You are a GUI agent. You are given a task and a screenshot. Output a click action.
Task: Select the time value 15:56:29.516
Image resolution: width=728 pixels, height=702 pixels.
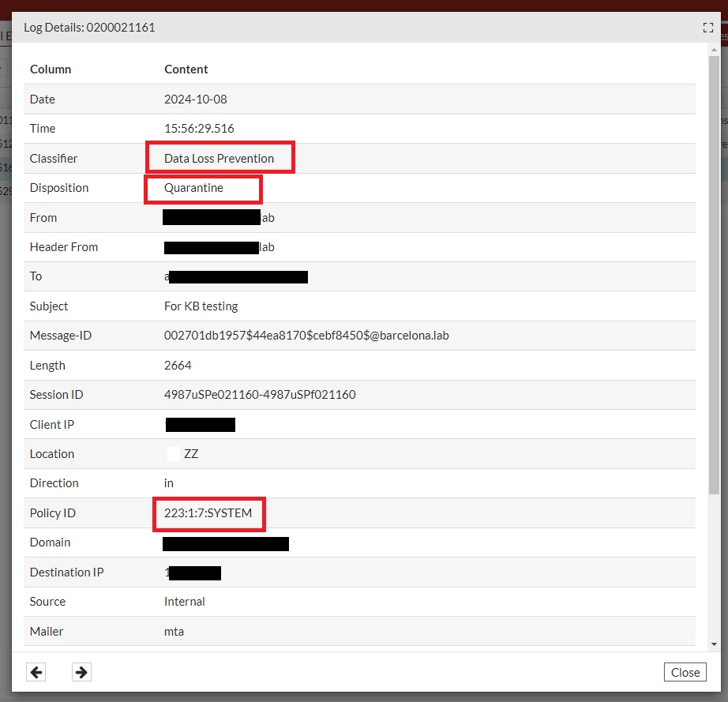point(199,129)
